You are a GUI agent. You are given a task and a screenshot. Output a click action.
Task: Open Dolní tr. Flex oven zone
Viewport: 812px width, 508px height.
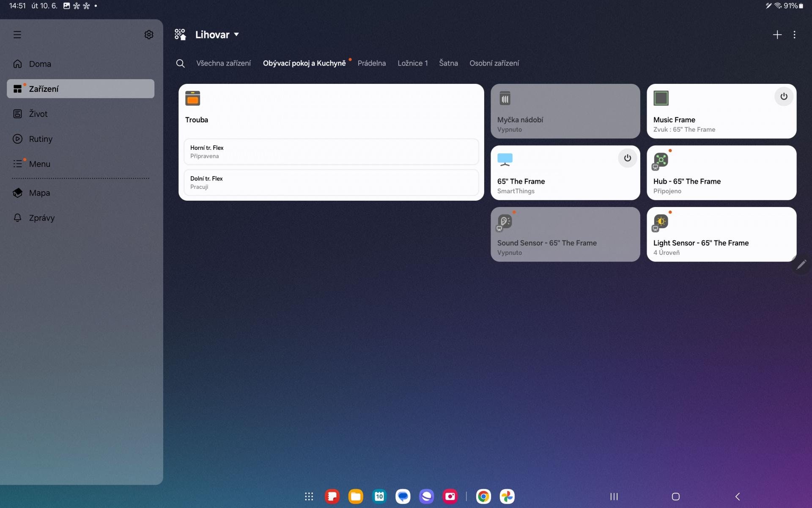point(331,182)
